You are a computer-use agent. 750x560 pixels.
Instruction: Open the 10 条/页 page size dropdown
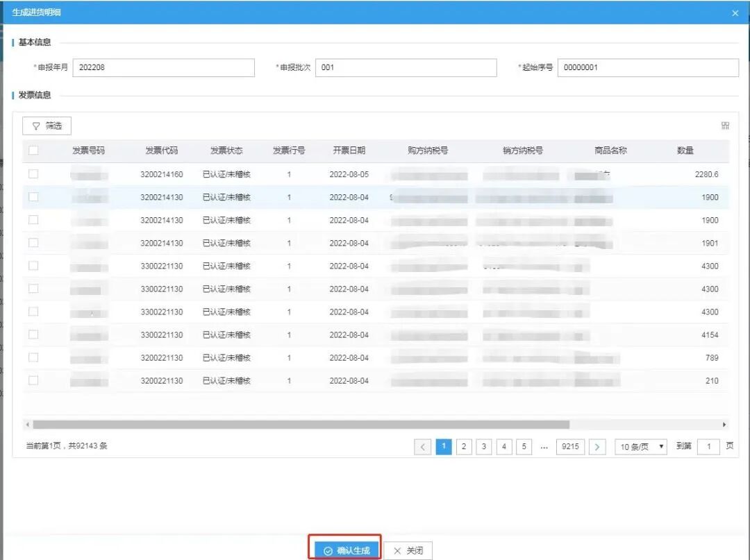641,447
